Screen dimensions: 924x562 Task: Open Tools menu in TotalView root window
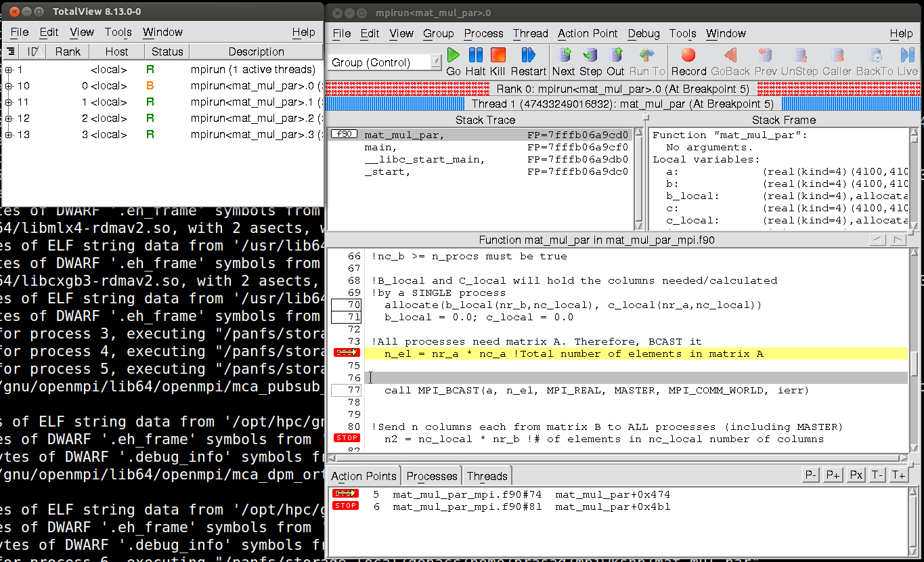coord(118,32)
